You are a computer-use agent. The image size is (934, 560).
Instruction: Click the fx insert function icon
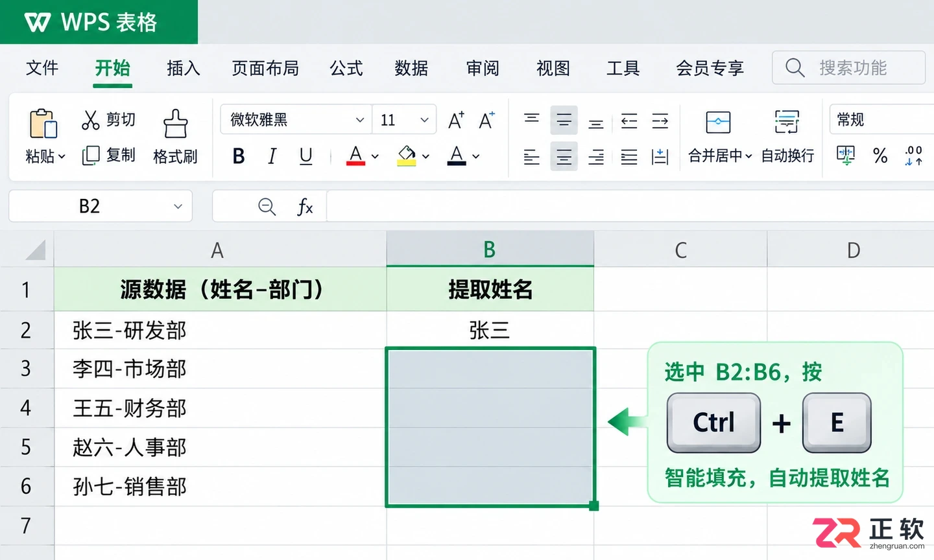305,207
